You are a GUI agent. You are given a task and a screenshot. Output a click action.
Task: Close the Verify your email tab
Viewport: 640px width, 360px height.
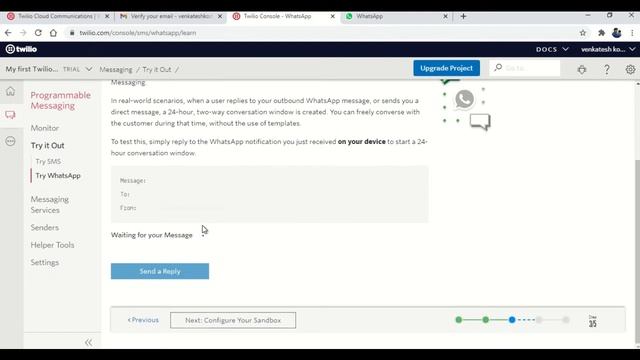point(220,16)
